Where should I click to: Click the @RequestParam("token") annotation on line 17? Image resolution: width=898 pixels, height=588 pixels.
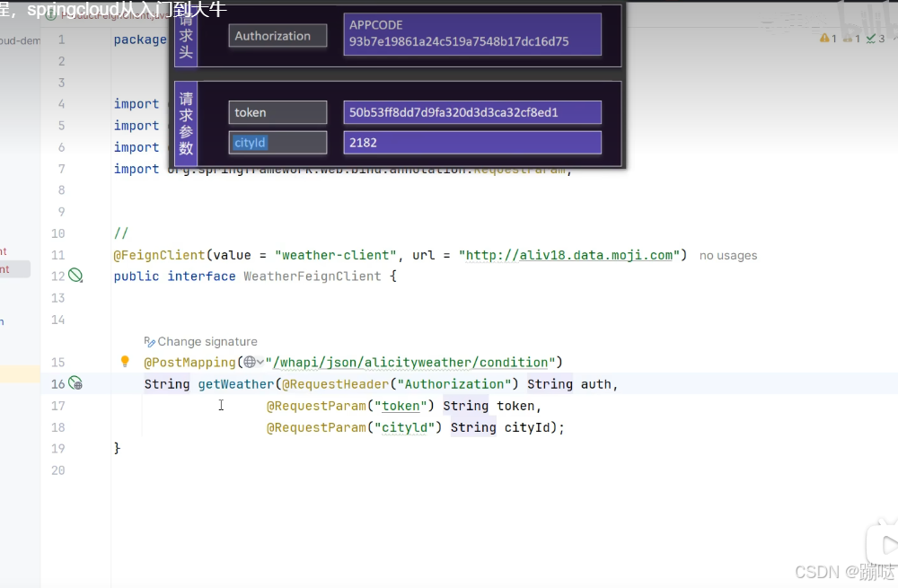tap(350, 406)
